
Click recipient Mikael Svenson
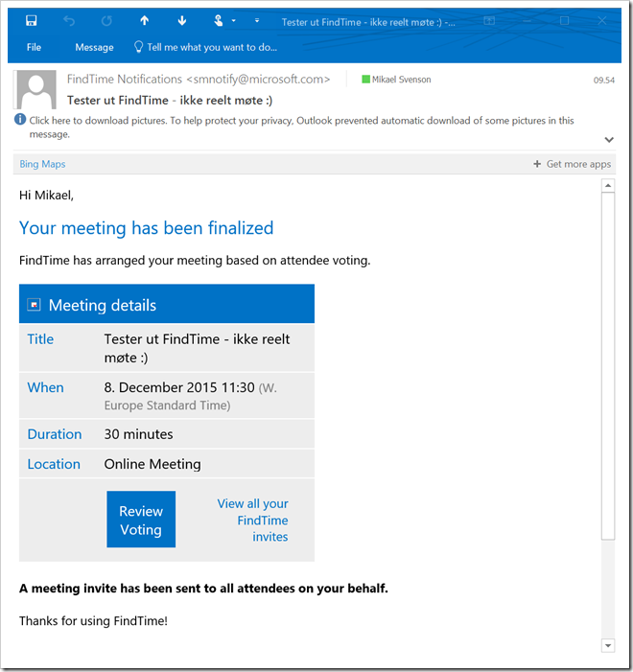click(402, 80)
